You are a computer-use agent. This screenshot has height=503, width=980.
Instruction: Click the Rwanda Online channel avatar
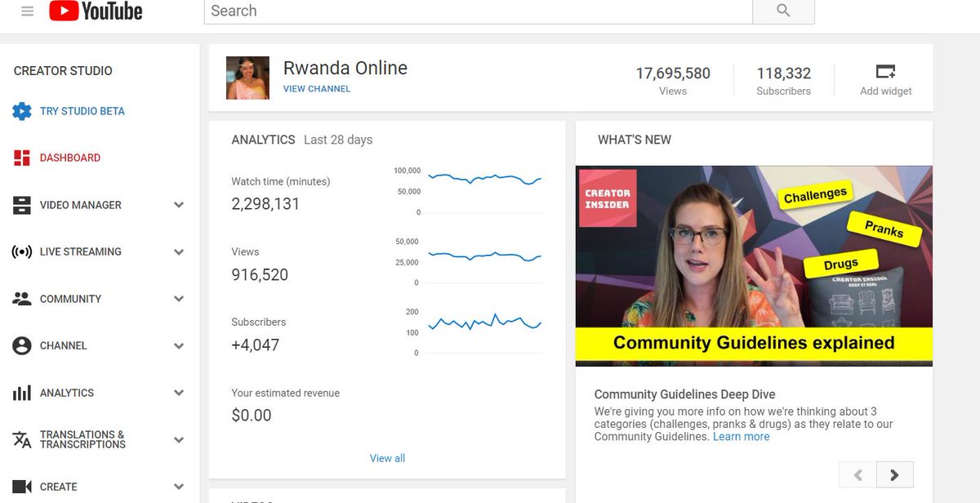[247, 78]
